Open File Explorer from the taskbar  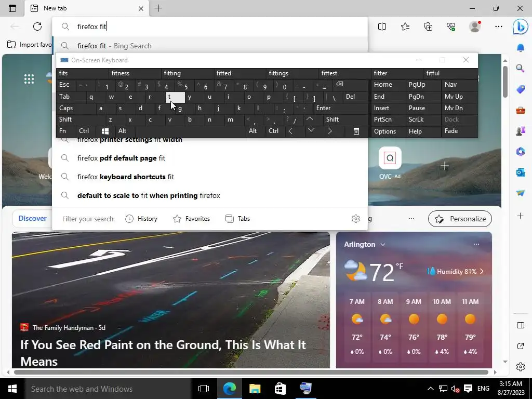click(255, 389)
